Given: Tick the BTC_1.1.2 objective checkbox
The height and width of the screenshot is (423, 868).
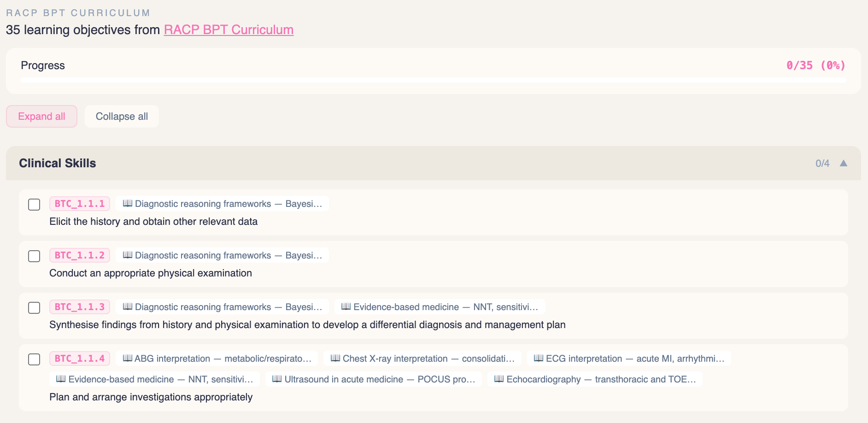Looking at the screenshot, I should [x=34, y=256].
